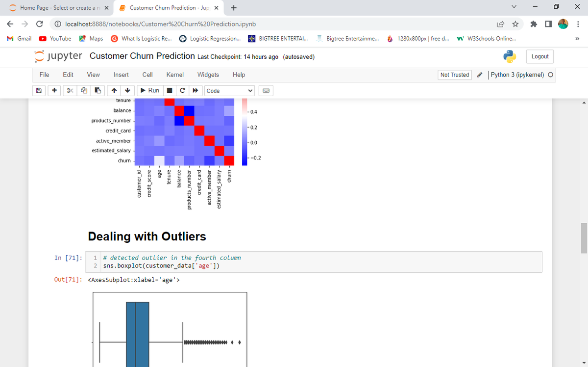Open the Edit menu
Screen dimensions: 588x367
click(68, 75)
